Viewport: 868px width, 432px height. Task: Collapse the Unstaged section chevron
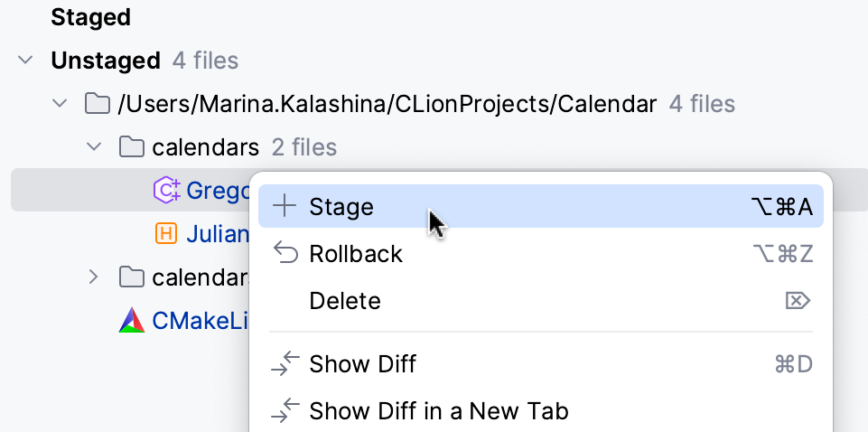[x=24, y=61]
